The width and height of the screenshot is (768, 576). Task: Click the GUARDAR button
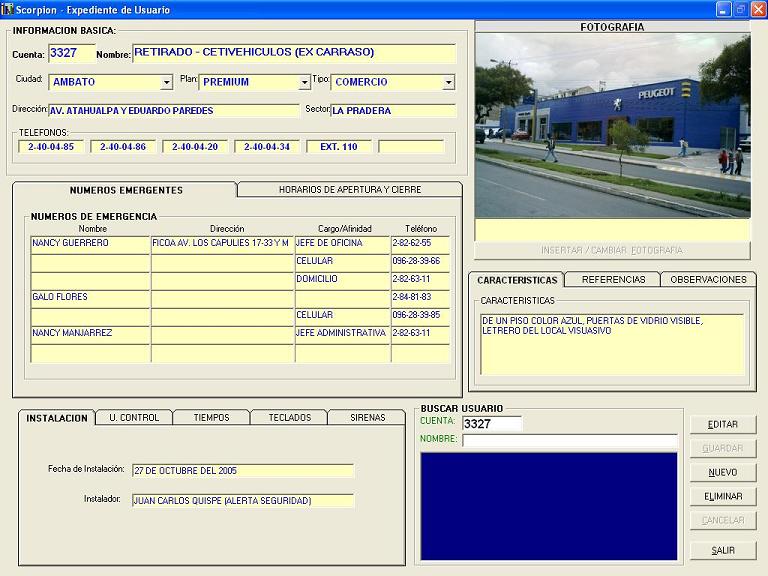click(723, 449)
